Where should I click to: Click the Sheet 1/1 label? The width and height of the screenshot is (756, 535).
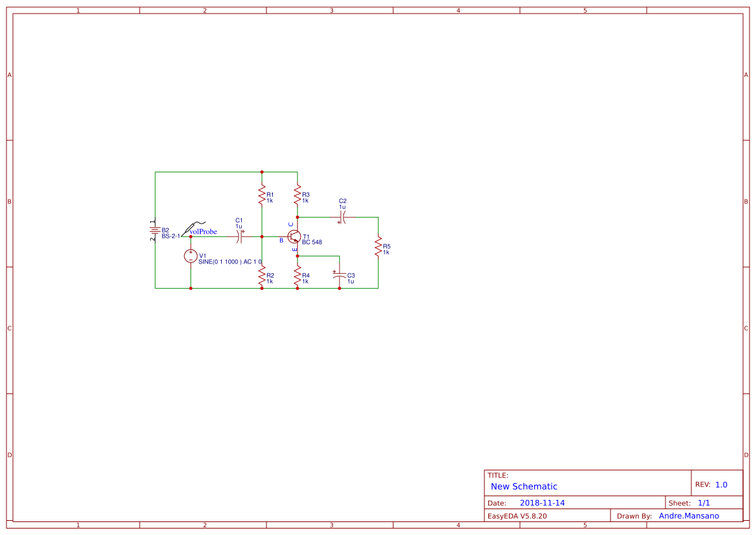[x=704, y=502]
